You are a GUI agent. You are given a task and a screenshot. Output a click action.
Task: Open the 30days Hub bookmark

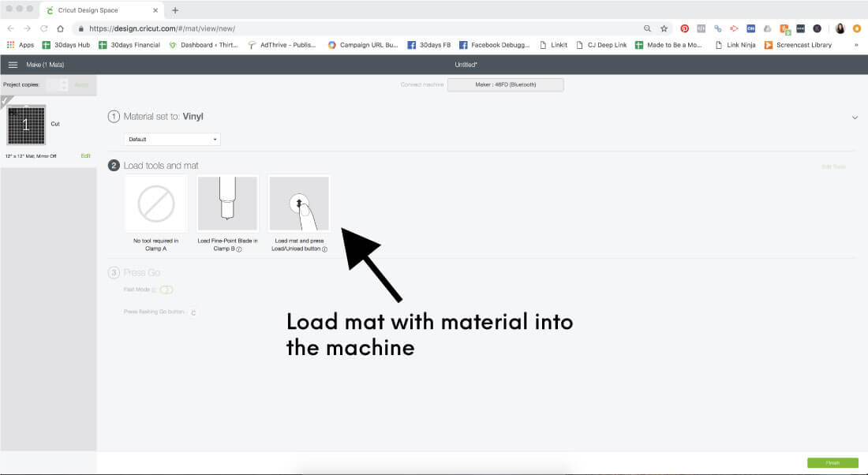click(x=65, y=45)
